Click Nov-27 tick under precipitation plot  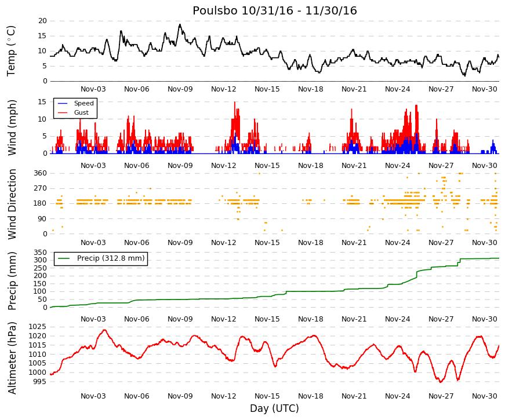(x=441, y=319)
